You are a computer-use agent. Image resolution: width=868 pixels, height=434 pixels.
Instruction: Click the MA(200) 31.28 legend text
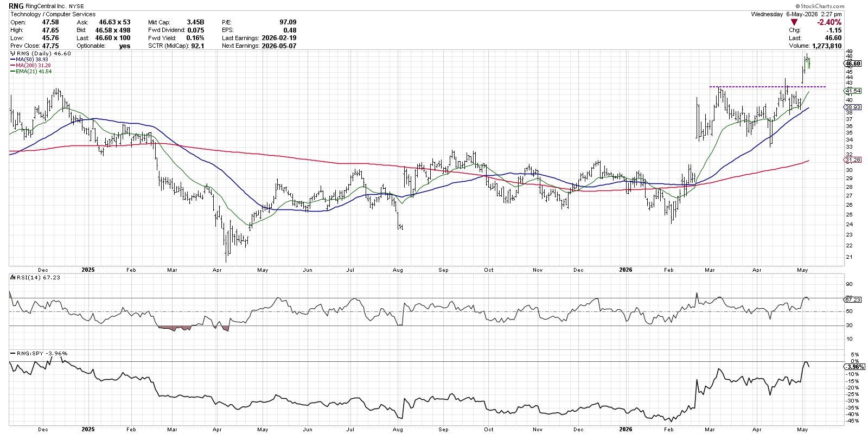34,66
